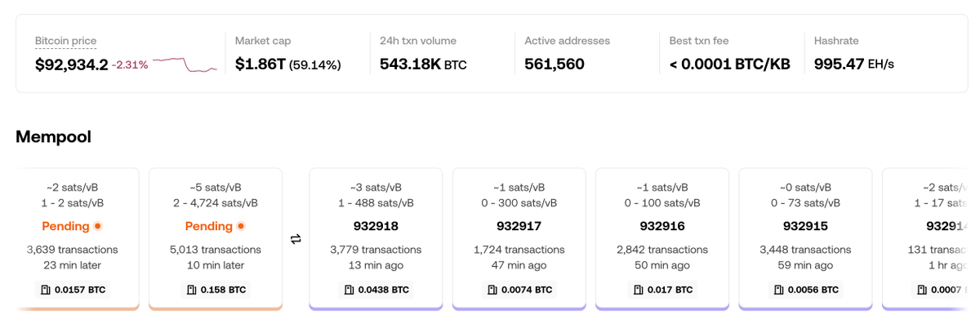Click the 0.0056 BTC fee badge
Viewport: 980px width, 333px height.
tap(805, 290)
